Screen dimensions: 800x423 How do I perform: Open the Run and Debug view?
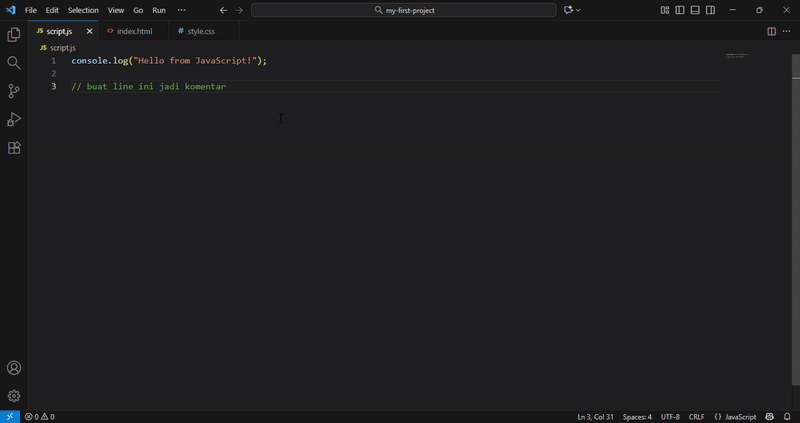click(x=14, y=120)
